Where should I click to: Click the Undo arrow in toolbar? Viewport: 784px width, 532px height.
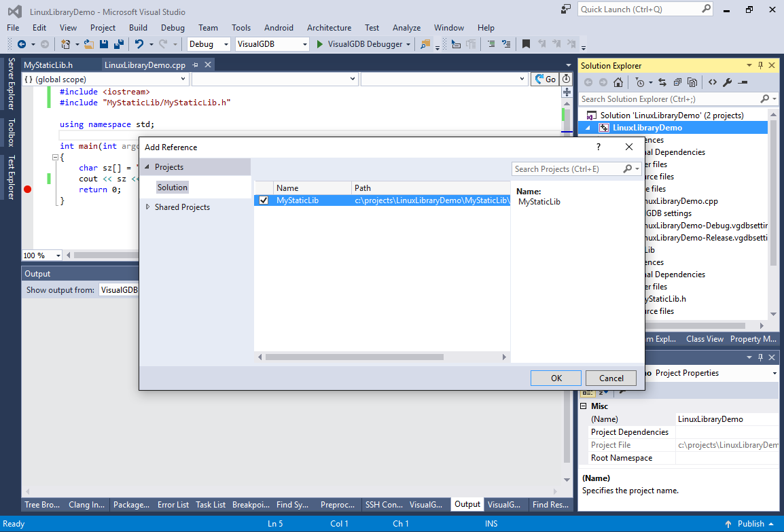(139, 44)
